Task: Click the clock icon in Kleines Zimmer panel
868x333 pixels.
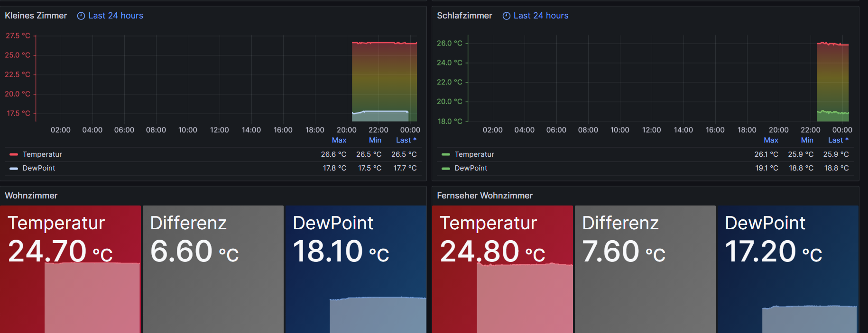Action: (81, 16)
